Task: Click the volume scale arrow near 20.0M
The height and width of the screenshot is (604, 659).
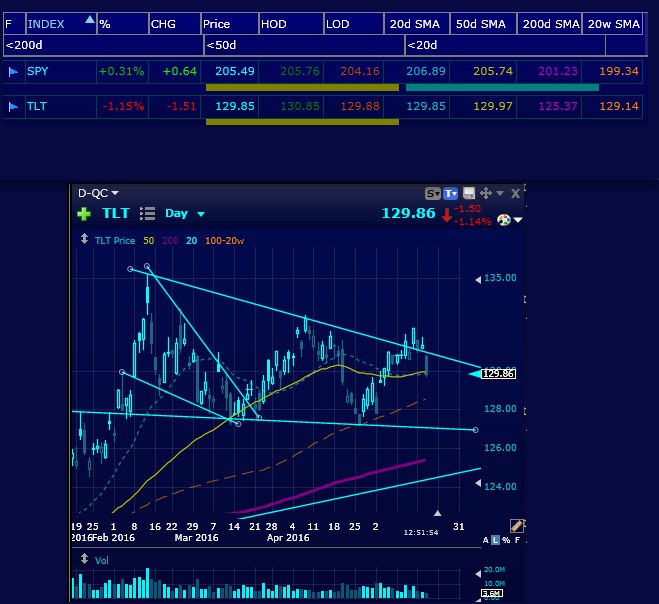Action: point(478,574)
